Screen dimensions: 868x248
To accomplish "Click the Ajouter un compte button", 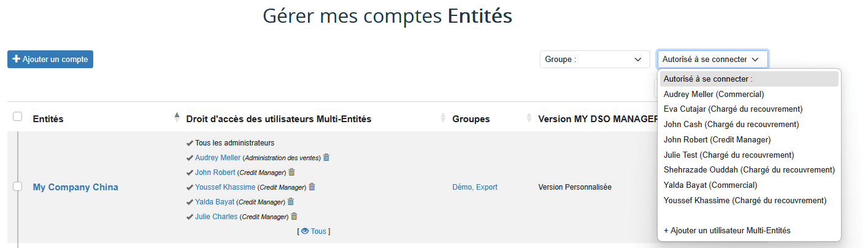I will click(x=50, y=60).
